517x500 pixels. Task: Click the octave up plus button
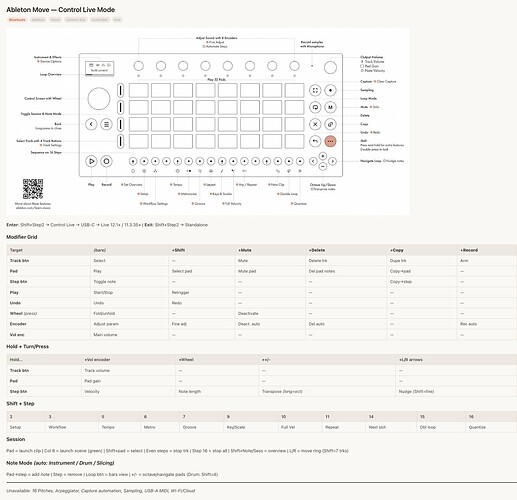click(322, 156)
